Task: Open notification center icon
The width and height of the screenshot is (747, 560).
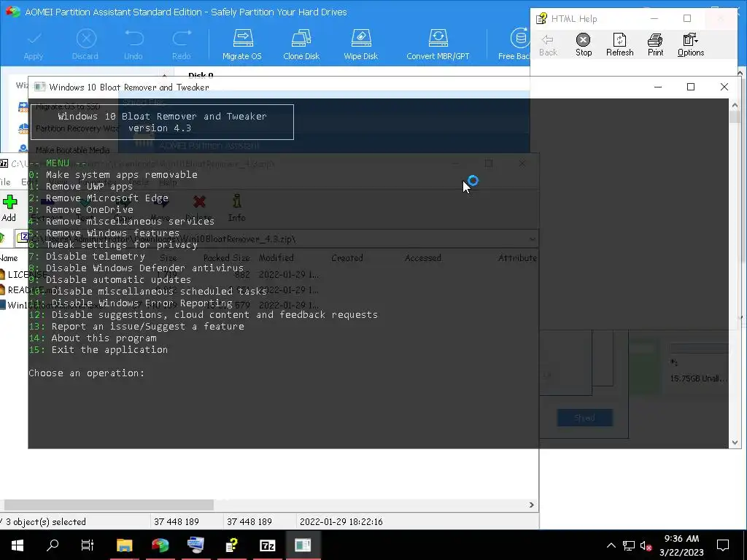Action: (723, 545)
